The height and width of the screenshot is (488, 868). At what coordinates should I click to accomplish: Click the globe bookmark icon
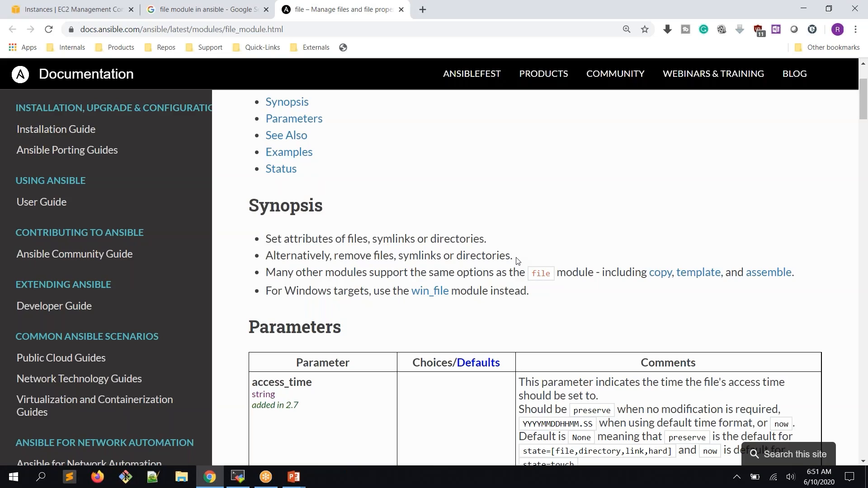click(343, 47)
